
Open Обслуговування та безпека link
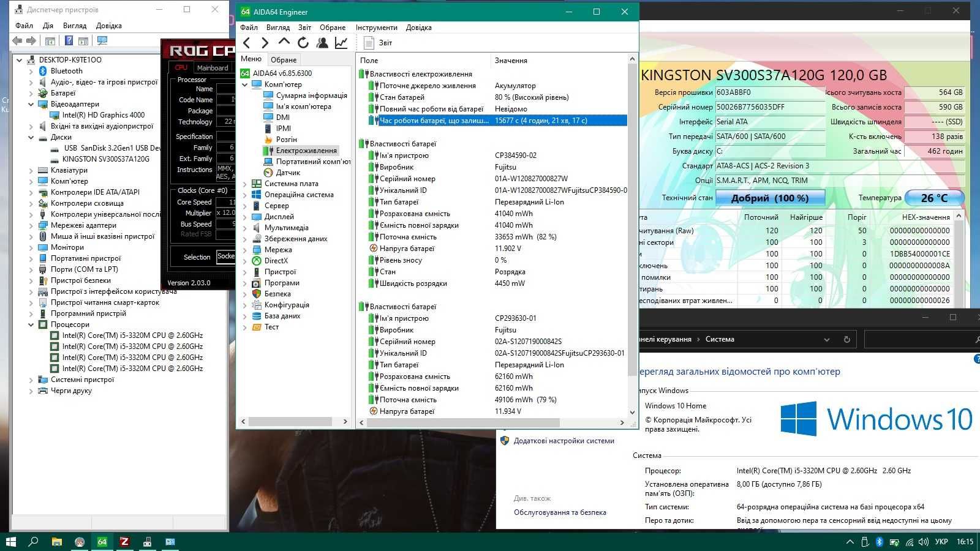(x=560, y=512)
